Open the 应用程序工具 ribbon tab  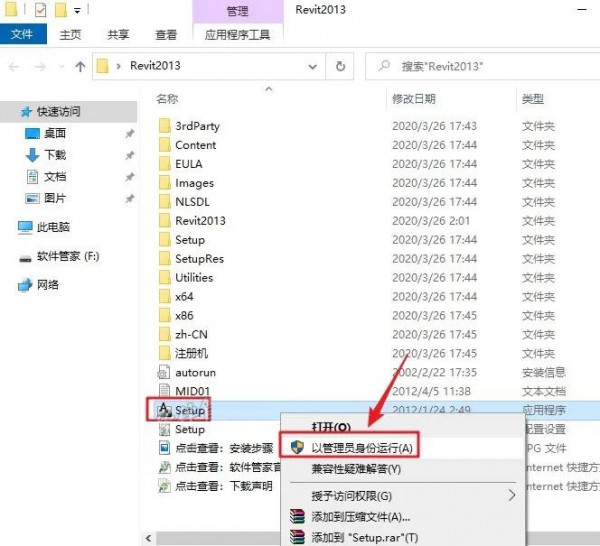coord(238,35)
